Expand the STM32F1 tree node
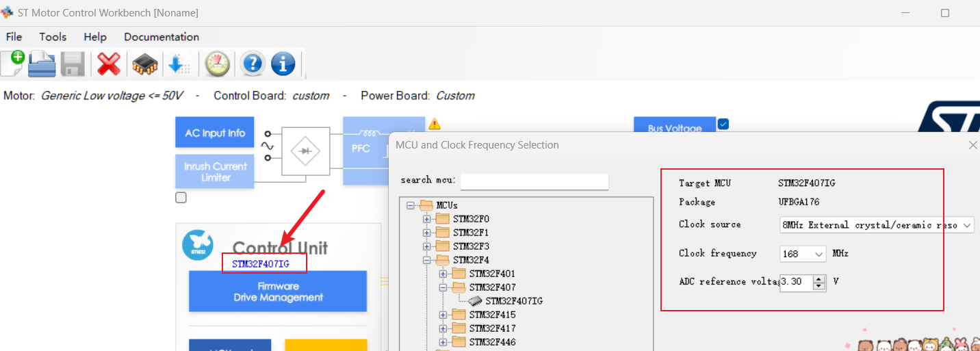This screenshot has width=980, height=351. coord(426,233)
